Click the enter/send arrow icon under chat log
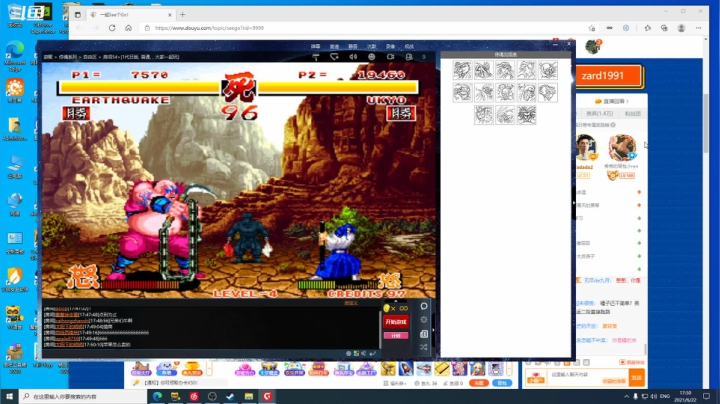Viewport: 720px width, 404px height. pos(372,354)
